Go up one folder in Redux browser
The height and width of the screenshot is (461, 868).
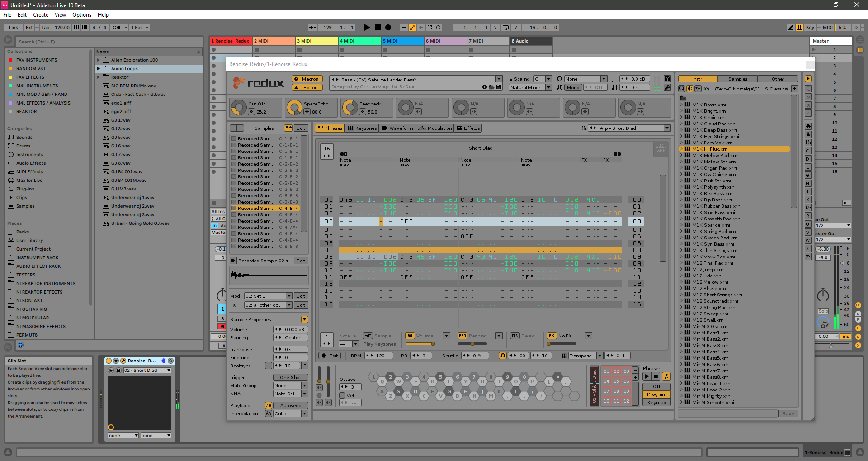pyautogui.click(x=794, y=89)
